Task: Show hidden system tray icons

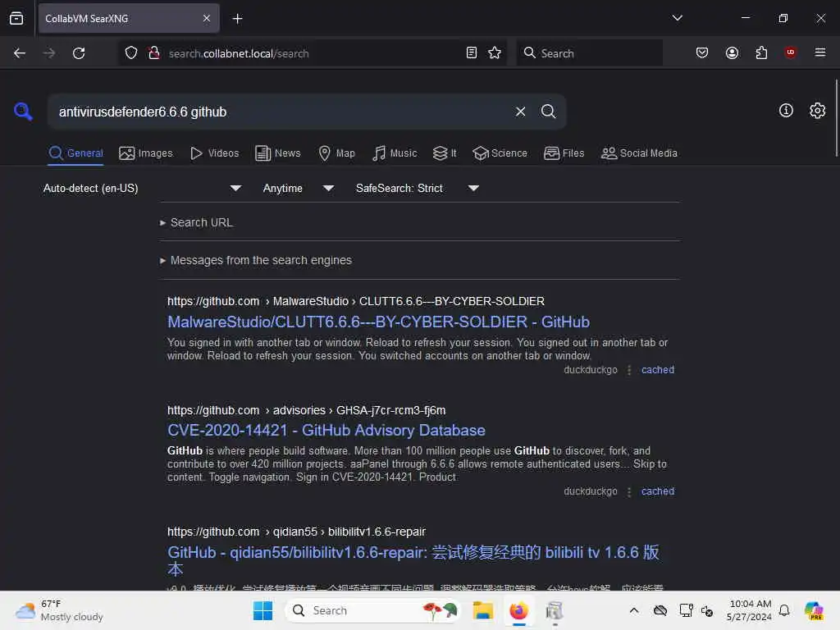Action: pyautogui.click(x=633, y=610)
